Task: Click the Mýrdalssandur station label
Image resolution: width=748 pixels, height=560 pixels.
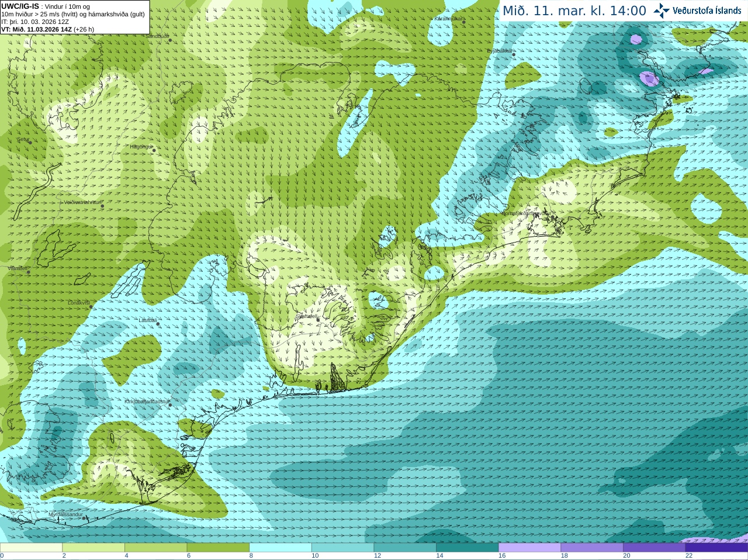Action: point(65,514)
